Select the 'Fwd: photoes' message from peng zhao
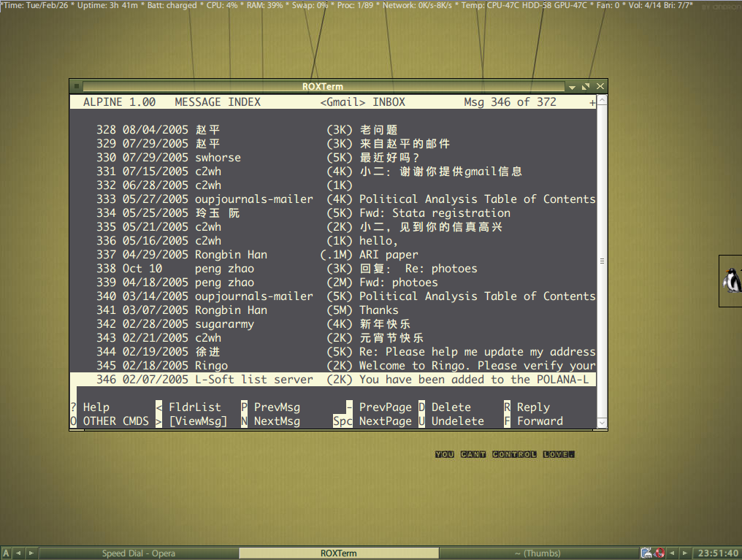The image size is (742, 560). [333, 283]
